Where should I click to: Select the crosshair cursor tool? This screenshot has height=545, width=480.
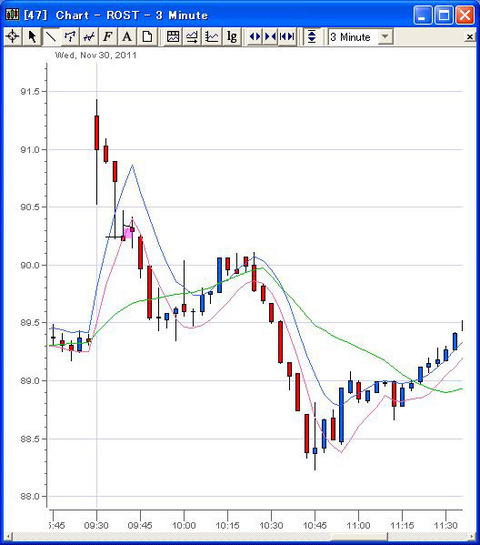13,36
